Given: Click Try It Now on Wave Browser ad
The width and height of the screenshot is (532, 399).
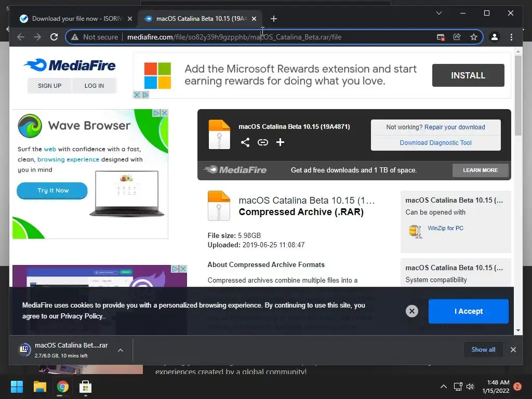Looking at the screenshot, I should pos(52,190).
